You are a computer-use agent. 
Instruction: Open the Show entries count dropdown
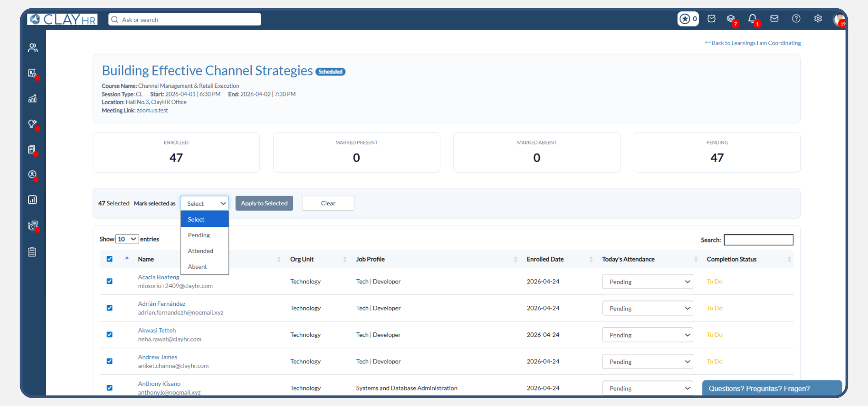click(x=127, y=239)
